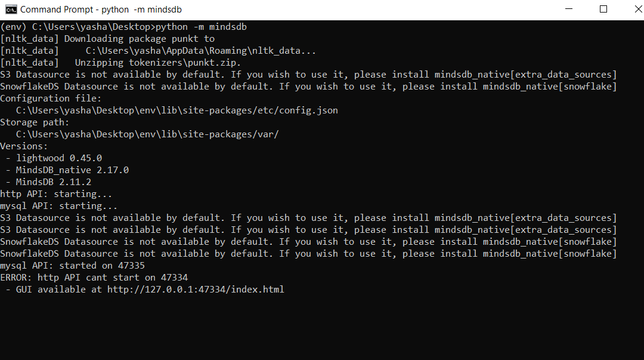Click the S3 Datasource warning text

point(179,74)
